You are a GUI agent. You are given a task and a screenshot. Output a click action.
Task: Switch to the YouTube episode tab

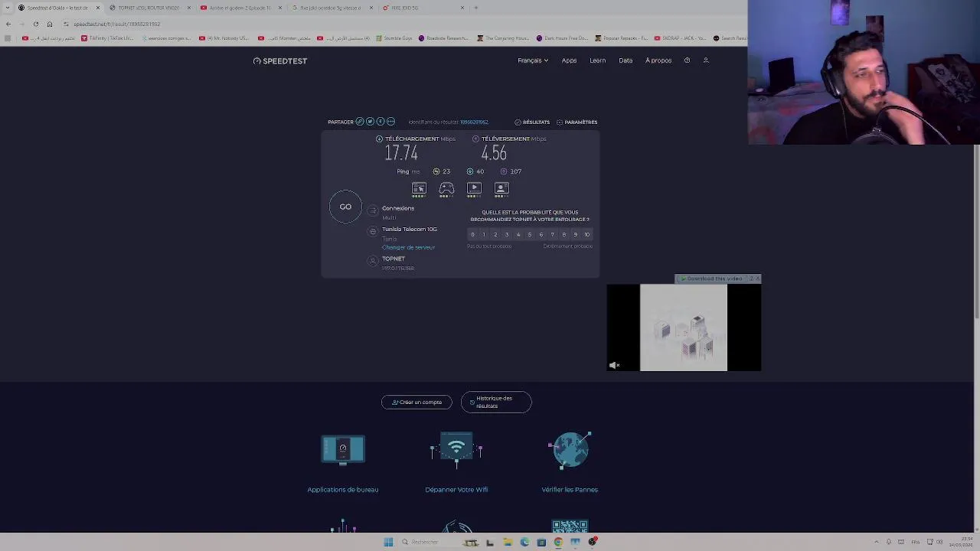pyautogui.click(x=240, y=8)
